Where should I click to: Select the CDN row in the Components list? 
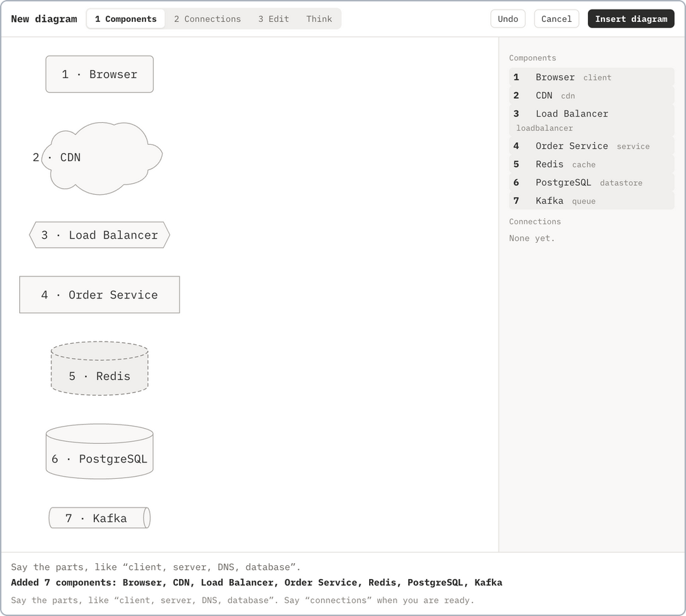591,95
